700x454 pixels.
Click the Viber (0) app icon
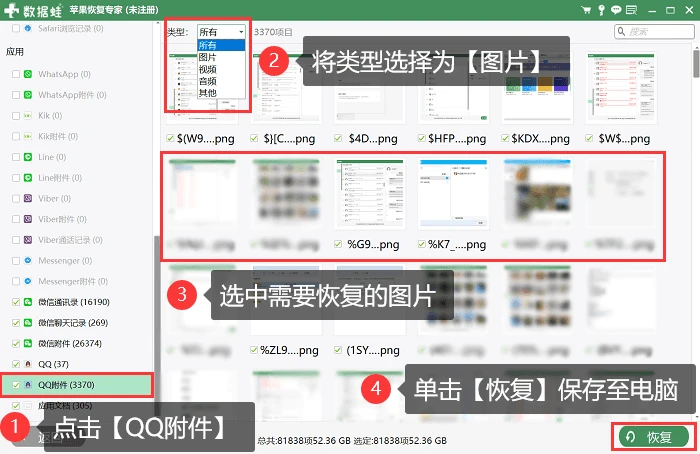(28, 198)
